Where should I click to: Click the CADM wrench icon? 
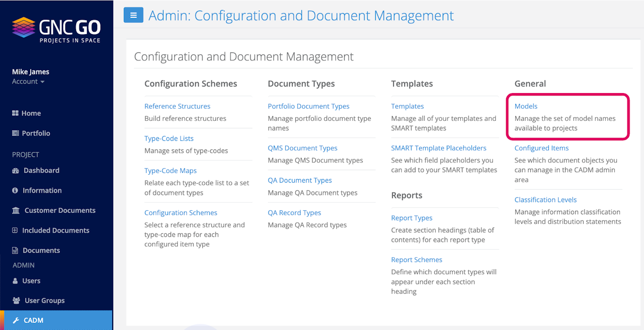tap(16, 320)
